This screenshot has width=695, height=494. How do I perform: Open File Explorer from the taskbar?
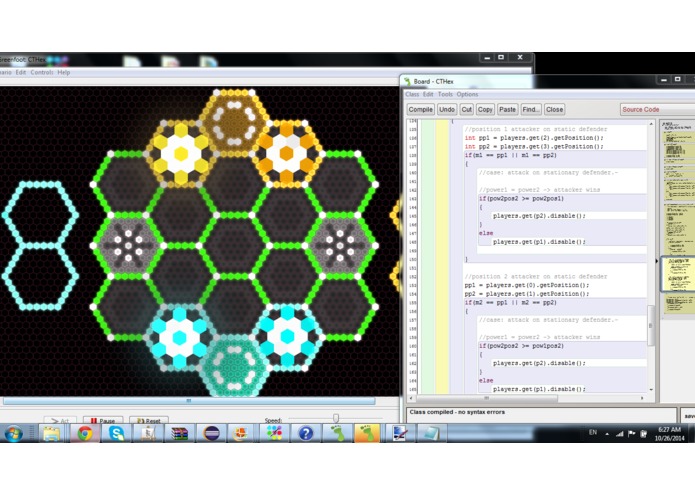[x=52, y=433]
